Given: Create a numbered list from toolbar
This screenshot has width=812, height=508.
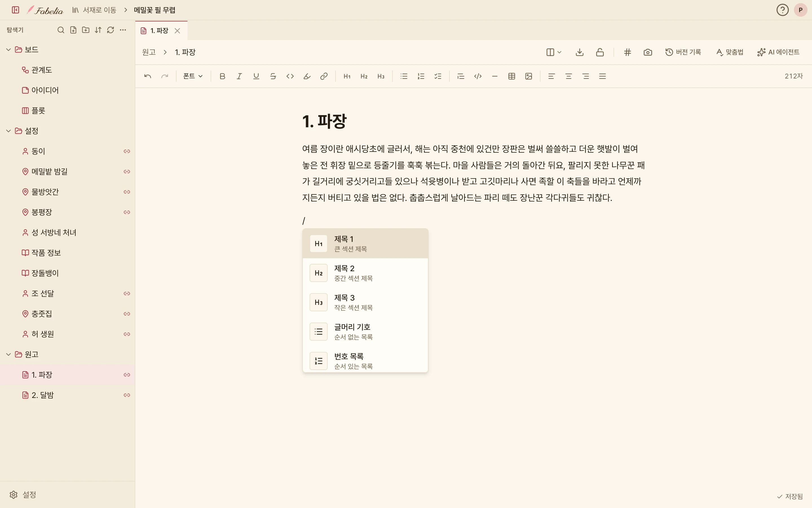Looking at the screenshot, I should (x=421, y=76).
